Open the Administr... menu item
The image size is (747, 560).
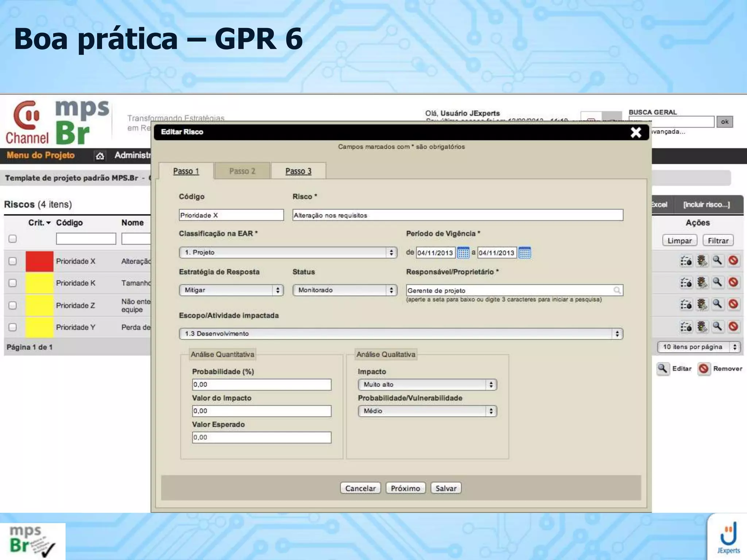[x=132, y=155]
